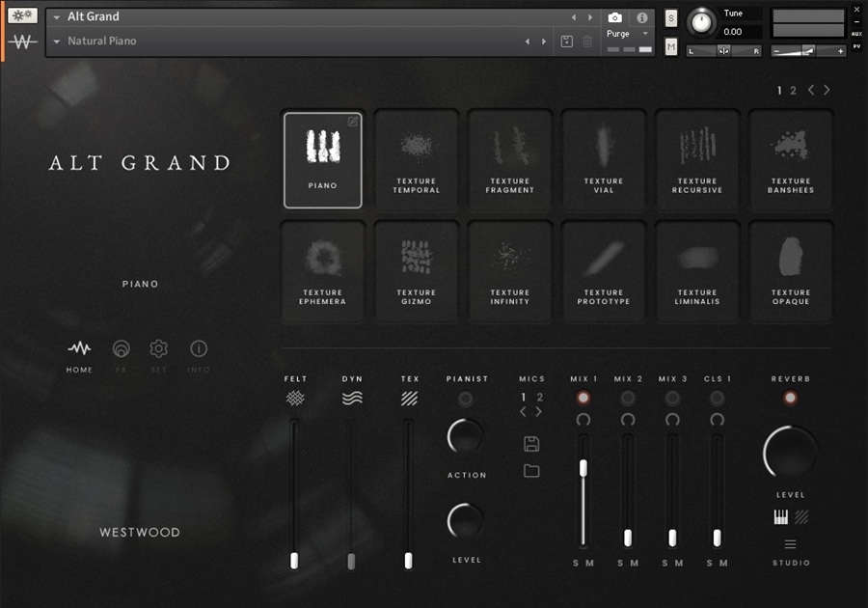Open the instrument info icon in header
The height and width of the screenshot is (608, 868).
coord(641,17)
